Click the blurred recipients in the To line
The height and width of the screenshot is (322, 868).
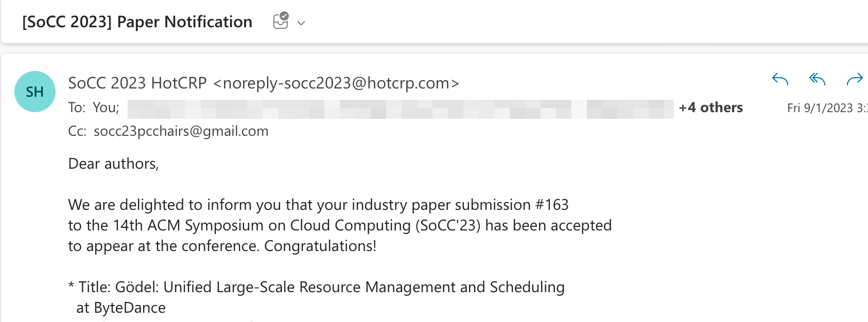pos(400,109)
